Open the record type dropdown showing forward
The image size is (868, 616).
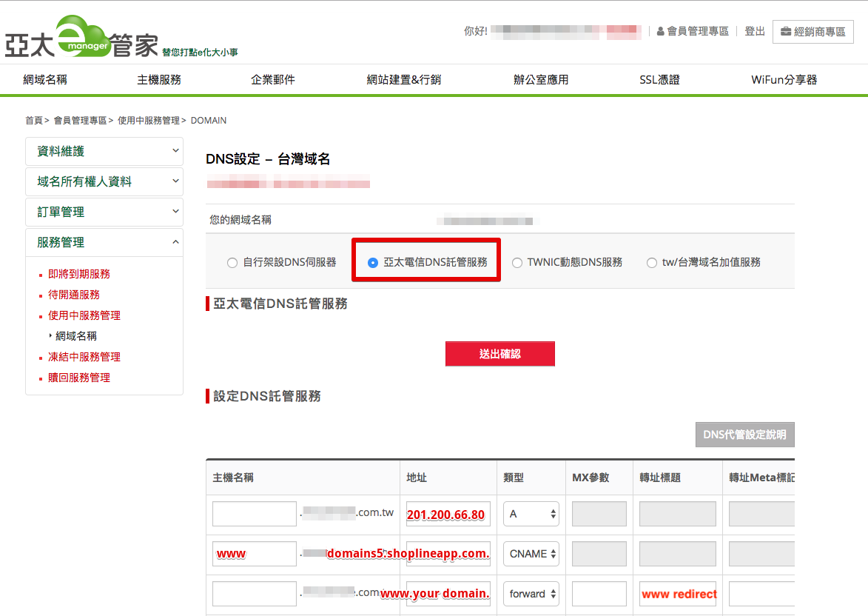[x=531, y=594]
